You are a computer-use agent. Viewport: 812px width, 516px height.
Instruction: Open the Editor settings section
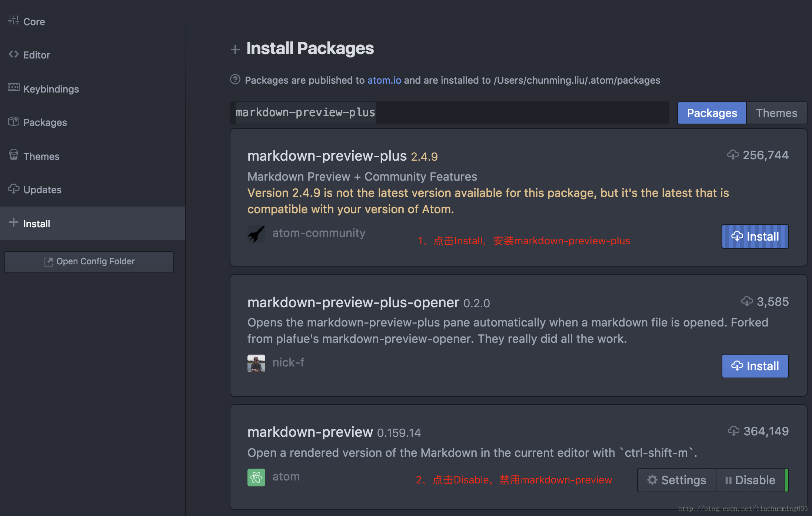coord(93,55)
